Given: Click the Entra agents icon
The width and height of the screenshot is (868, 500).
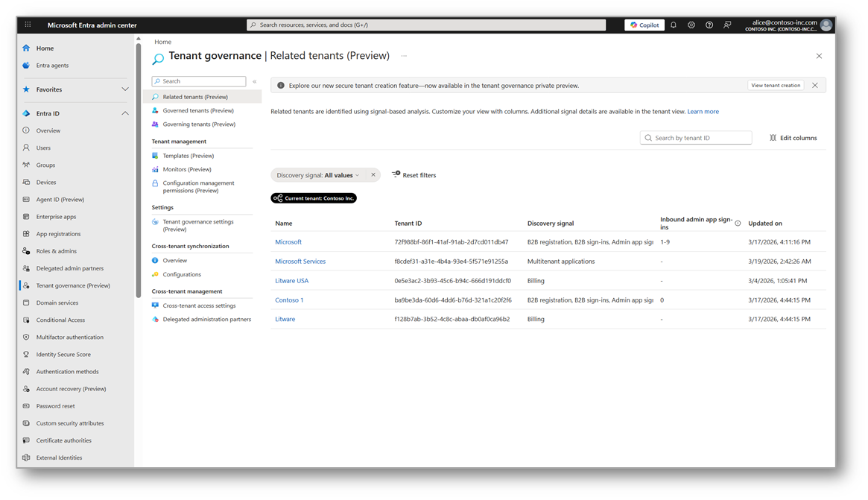Looking at the screenshot, I should [26, 66].
